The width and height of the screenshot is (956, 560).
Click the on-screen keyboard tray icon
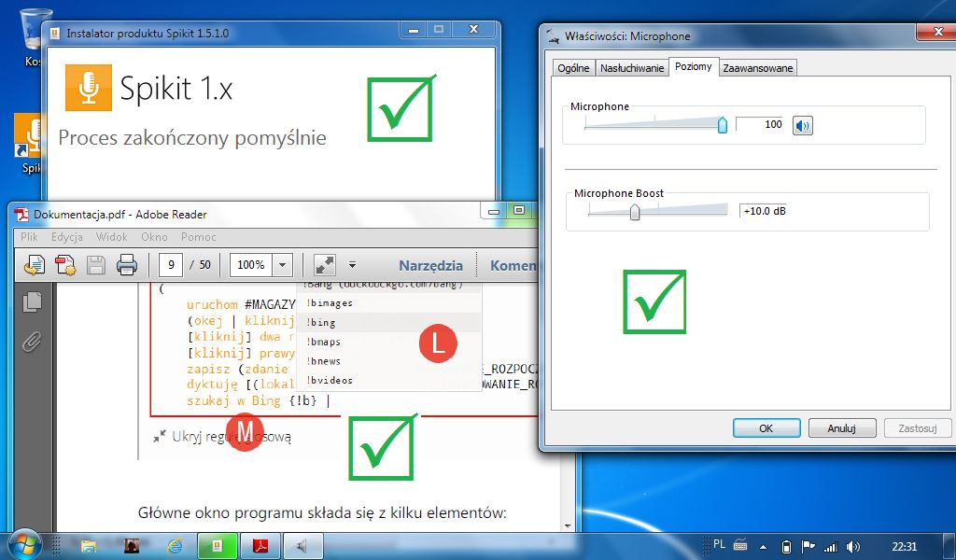point(740,545)
